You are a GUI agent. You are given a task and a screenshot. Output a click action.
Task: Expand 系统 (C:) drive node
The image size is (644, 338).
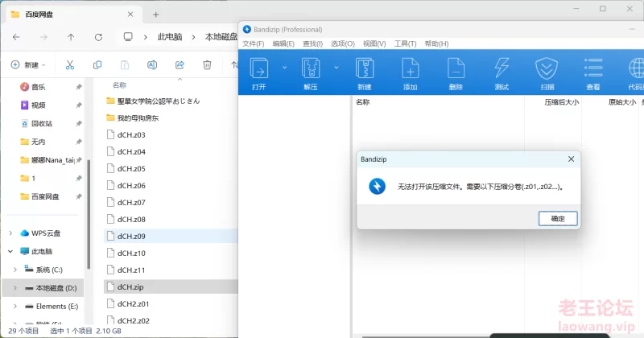click(15, 270)
